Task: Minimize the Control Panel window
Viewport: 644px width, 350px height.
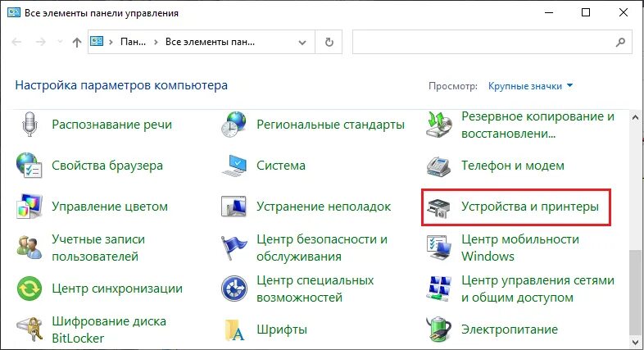Action: 549,13
